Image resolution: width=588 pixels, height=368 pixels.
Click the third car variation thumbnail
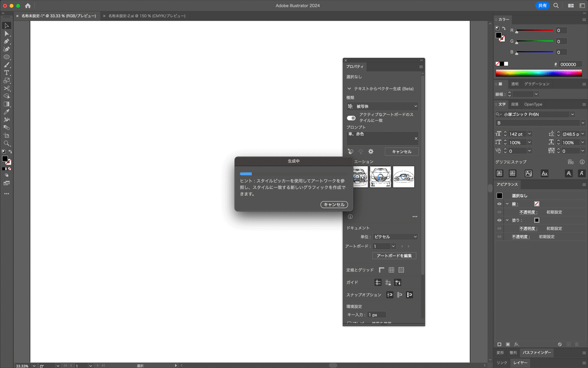pyautogui.click(x=403, y=177)
